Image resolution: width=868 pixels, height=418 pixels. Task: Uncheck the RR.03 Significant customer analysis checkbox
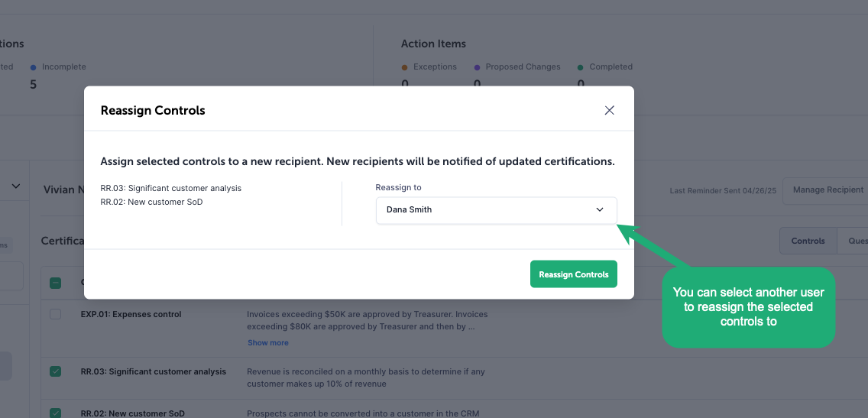pos(56,371)
